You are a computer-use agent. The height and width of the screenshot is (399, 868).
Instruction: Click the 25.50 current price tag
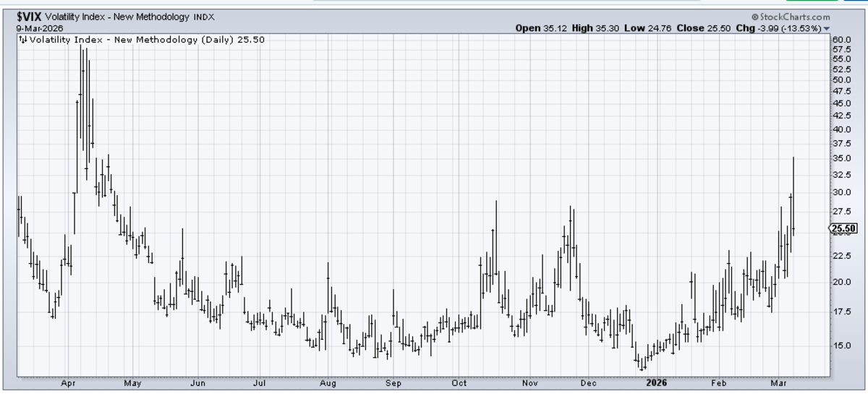pyautogui.click(x=844, y=229)
